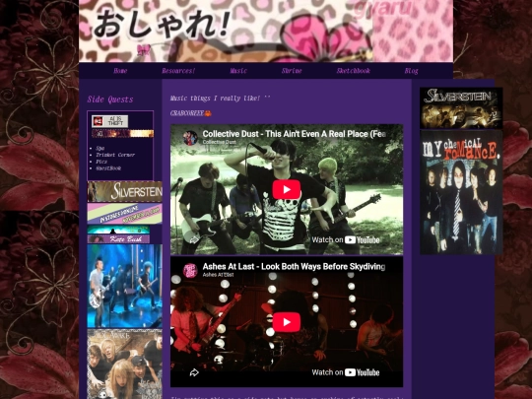The height and width of the screenshot is (399, 532).
Task: Play the Collective Dust YouTube video
Action: click(286, 189)
